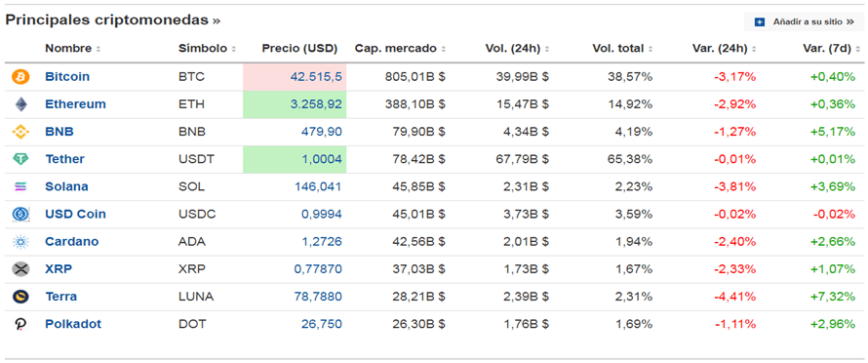Open the Principales criptomonedas heading link

click(x=113, y=20)
